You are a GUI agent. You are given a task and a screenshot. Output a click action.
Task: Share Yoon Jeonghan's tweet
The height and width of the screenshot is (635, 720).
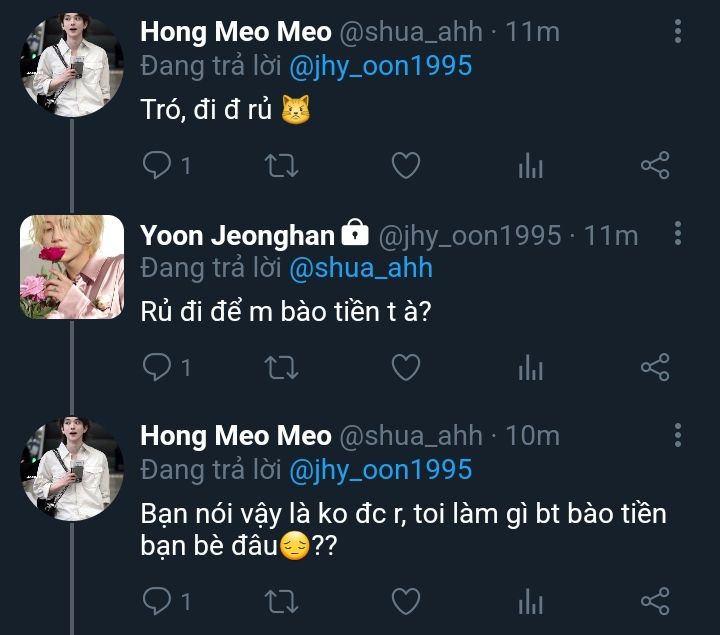tap(654, 368)
